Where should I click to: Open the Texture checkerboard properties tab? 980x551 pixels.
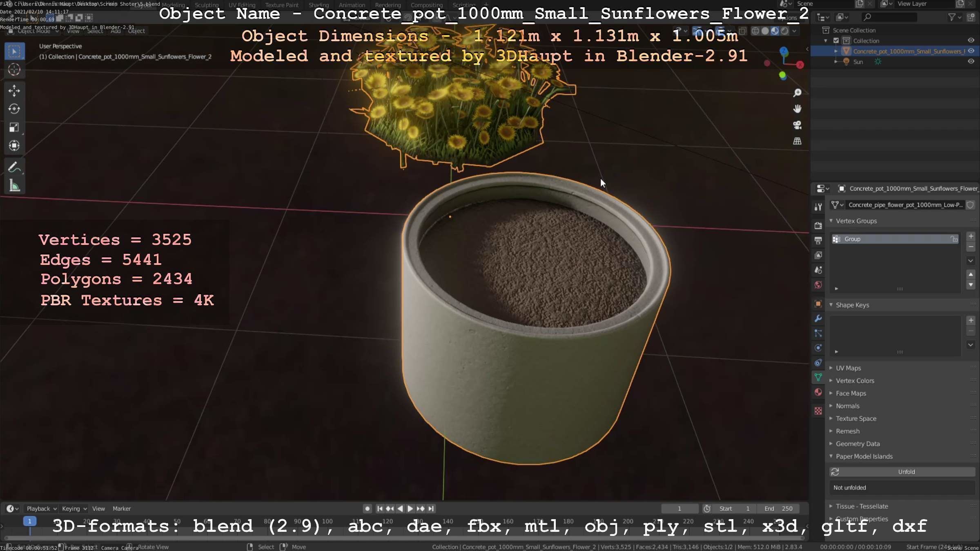(818, 411)
